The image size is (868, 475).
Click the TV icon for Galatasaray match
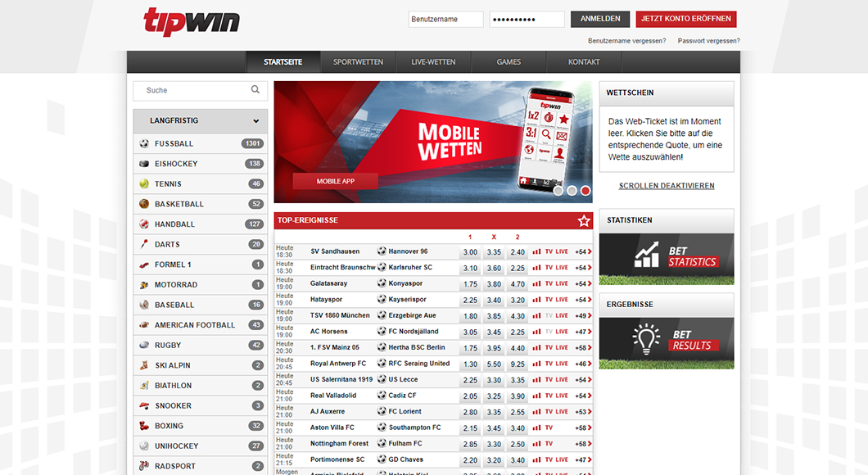(549, 284)
